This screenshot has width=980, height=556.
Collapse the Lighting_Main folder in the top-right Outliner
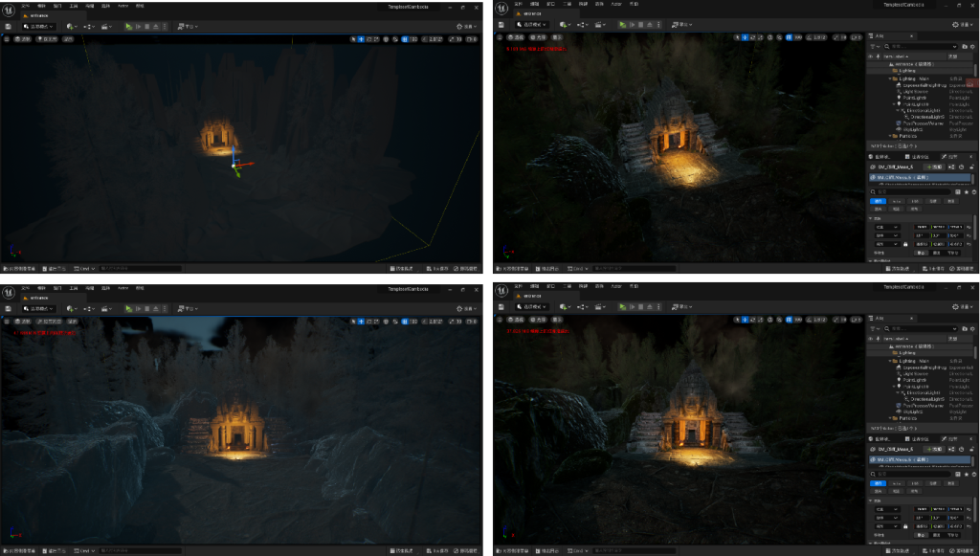[890, 78]
